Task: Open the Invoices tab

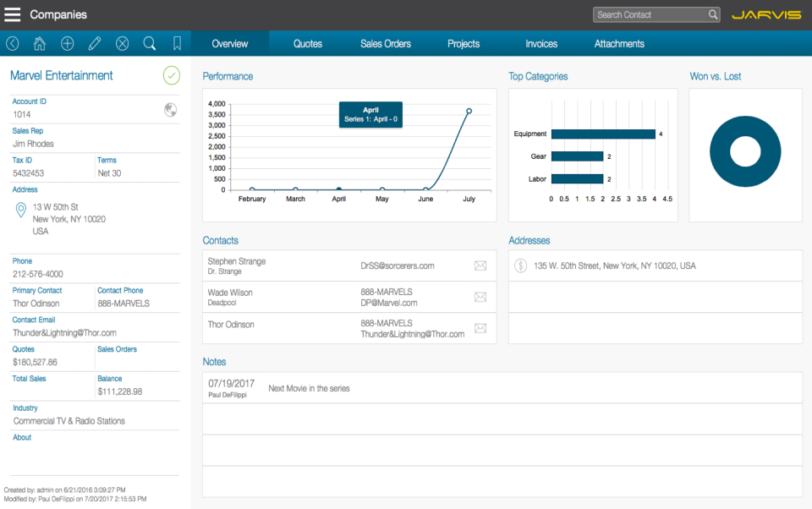Action: [x=540, y=42]
